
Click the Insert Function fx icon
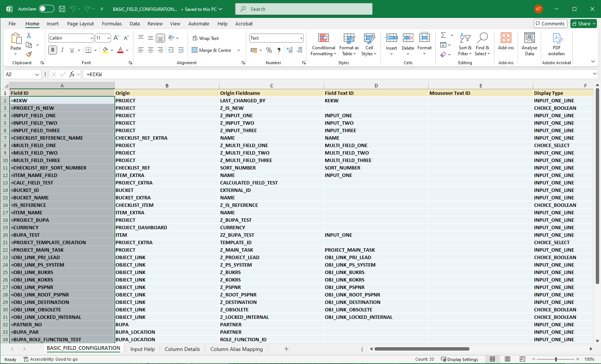tap(72, 74)
